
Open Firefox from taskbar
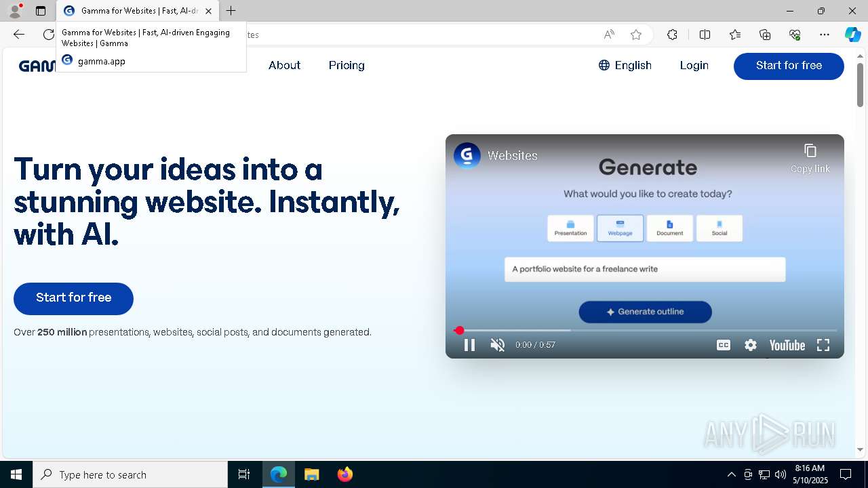click(344, 474)
